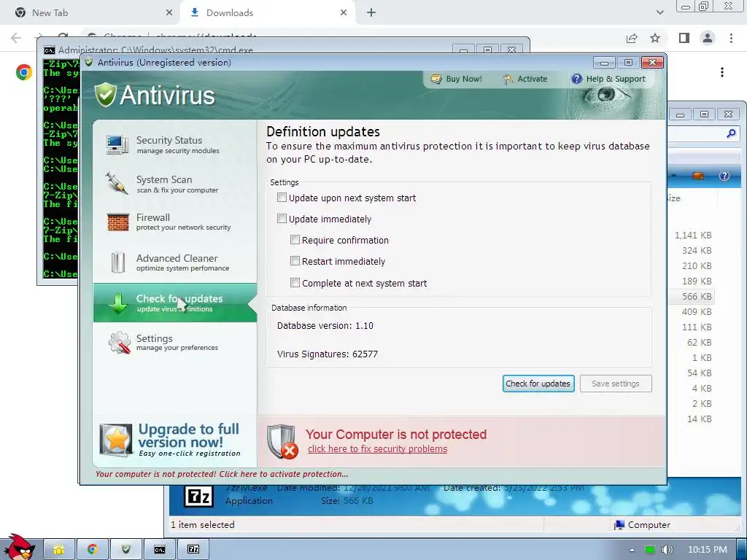Click the Antivirus shield taskbar button
This screenshot has height=560, width=747.
[125, 550]
